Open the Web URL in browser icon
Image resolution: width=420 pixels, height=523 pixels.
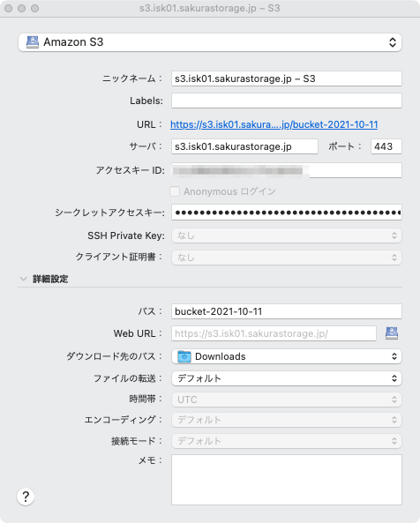(392, 333)
